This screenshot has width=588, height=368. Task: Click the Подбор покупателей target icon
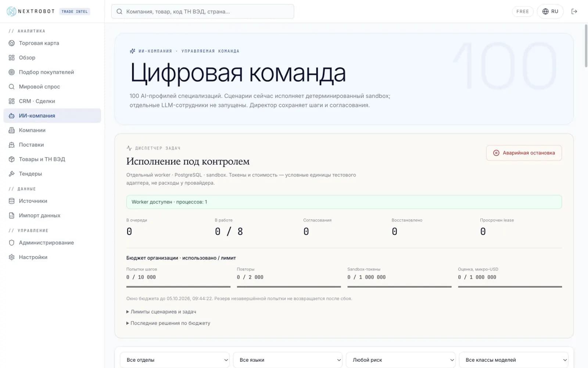[12, 72]
